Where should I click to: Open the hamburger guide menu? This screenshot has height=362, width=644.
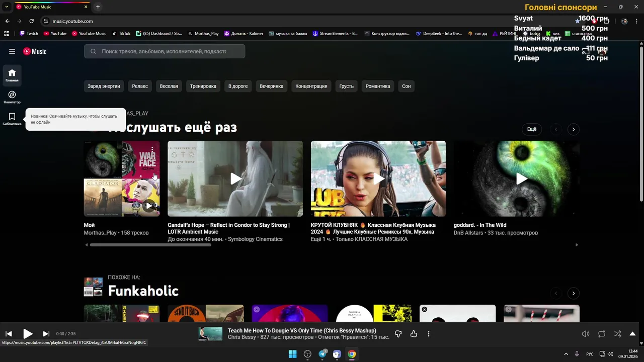click(12, 51)
